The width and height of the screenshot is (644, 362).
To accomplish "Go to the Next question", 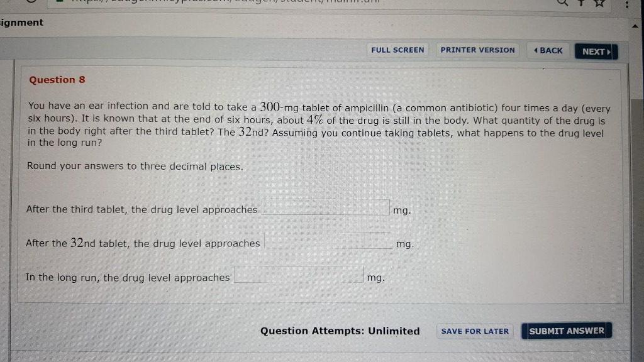I will click(596, 52).
